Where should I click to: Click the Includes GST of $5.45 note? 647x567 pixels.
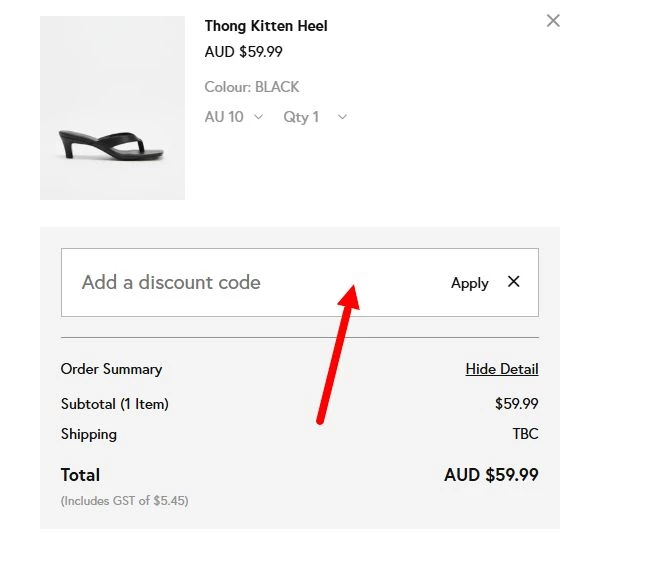tap(124, 500)
